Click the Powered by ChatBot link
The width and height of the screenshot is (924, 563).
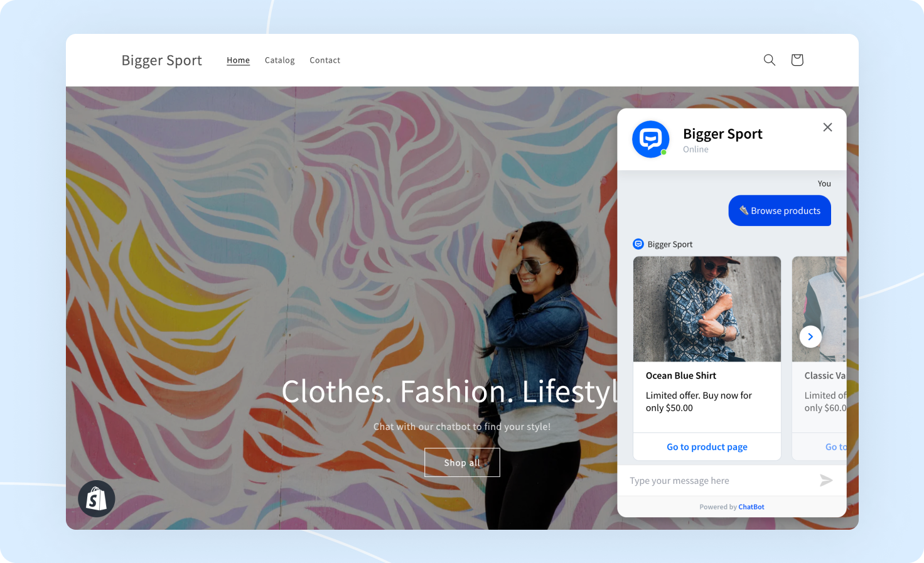[x=751, y=507]
